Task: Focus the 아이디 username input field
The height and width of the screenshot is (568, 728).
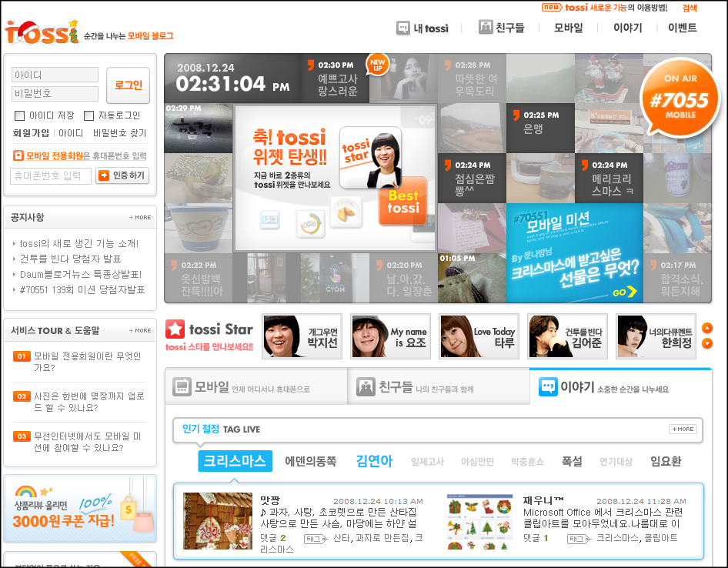Action: pyautogui.click(x=55, y=75)
